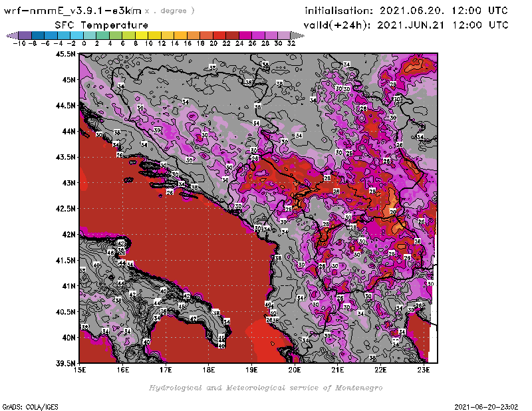Click the '2021-06-20-23:02' timestamp
This screenshot has width=532, height=411.
(486, 406)
